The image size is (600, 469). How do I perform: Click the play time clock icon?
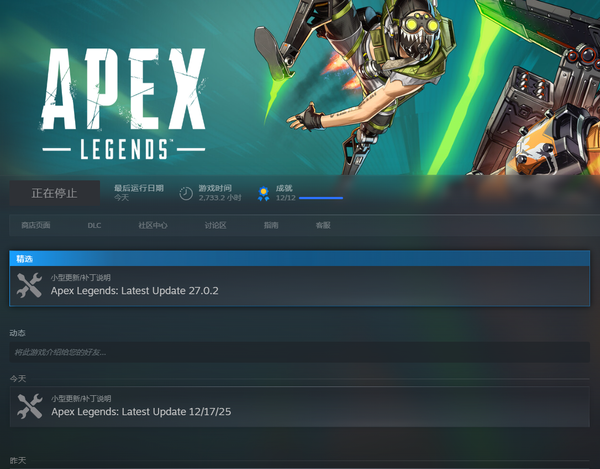coord(186,193)
